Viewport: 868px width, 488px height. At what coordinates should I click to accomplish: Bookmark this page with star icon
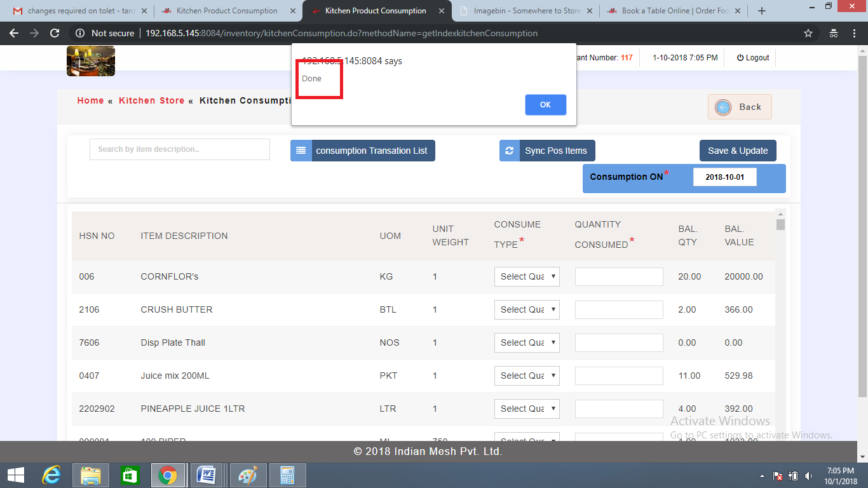808,33
